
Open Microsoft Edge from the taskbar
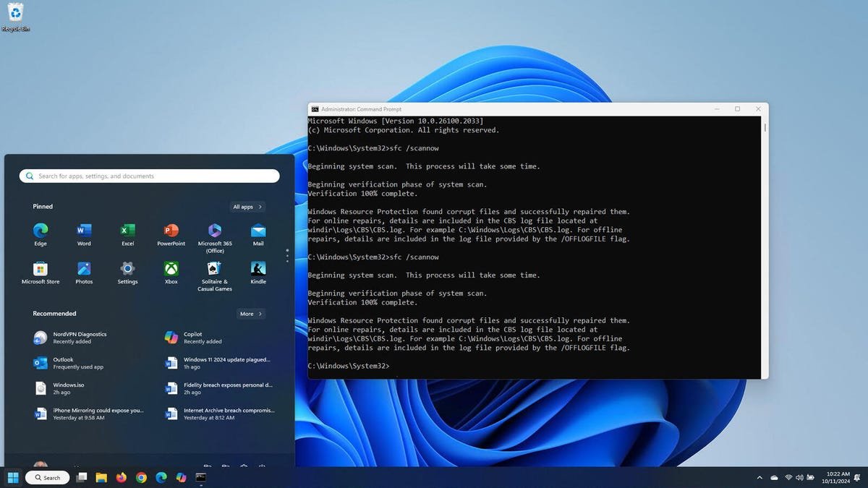pyautogui.click(x=161, y=477)
